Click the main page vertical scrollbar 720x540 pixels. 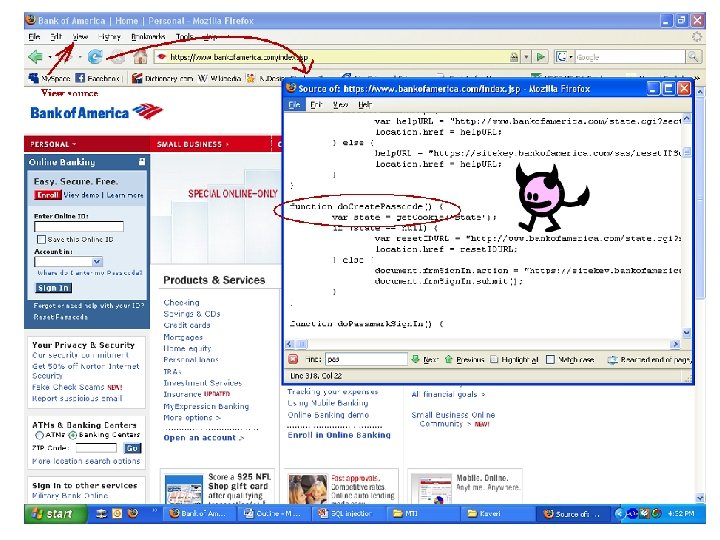[700, 294]
